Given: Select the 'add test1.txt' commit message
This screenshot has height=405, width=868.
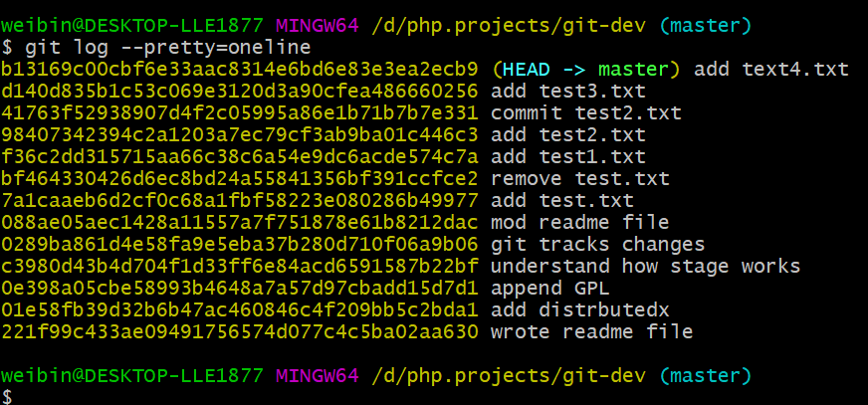Looking at the screenshot, I should pyautogui.click(x=568, y=156).
